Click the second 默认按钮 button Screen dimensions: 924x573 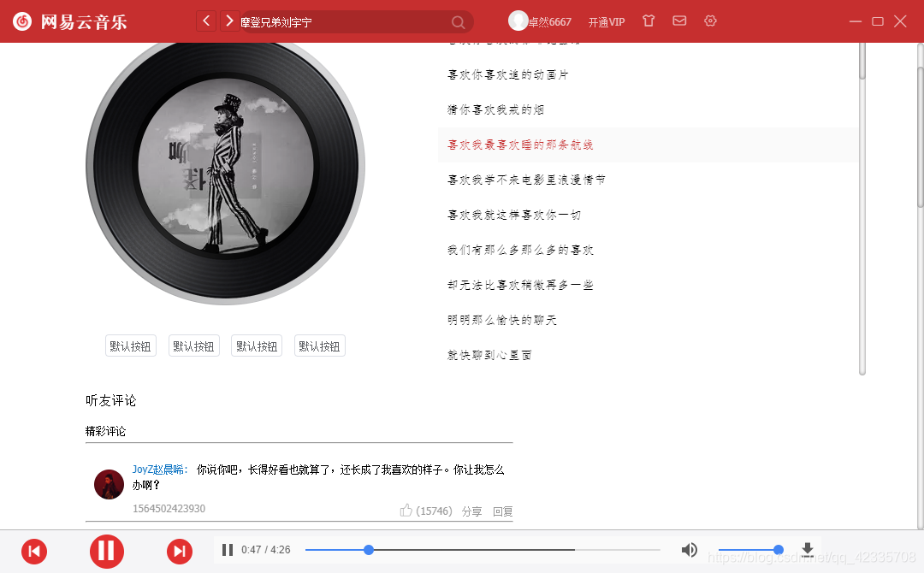(194, 346)
